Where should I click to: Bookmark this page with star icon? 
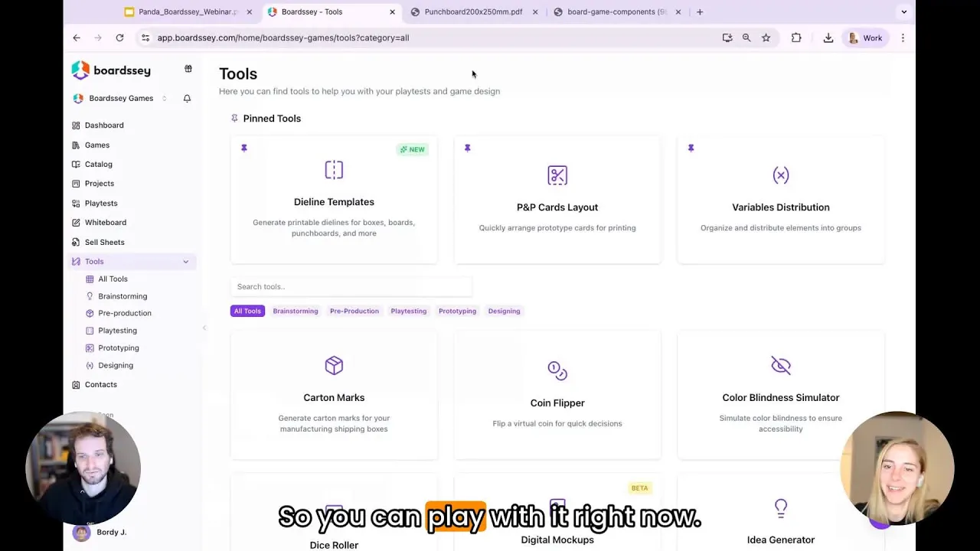pos(766,37)
